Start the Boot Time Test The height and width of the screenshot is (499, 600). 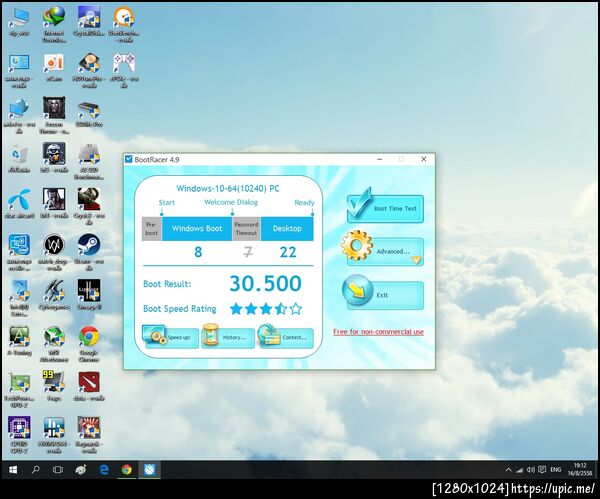(x=385, y=207)
